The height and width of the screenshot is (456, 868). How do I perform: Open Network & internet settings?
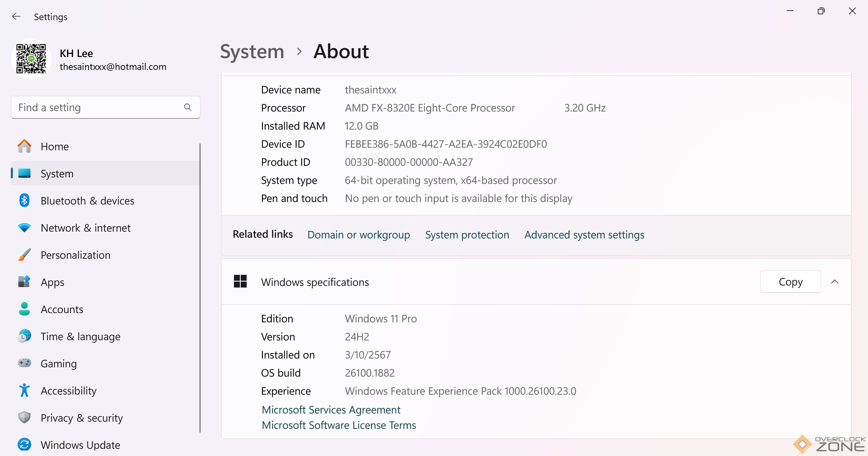pyautogui.click(x=105, y=228)
